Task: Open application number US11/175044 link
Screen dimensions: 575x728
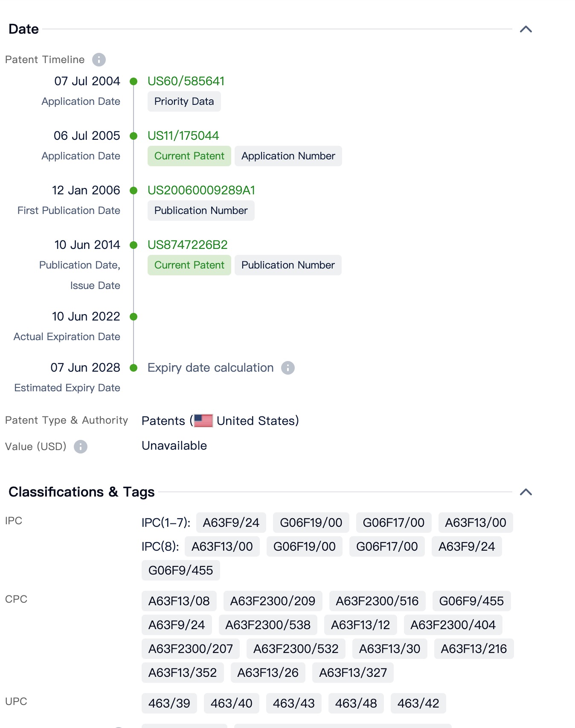Action: point(183,136)
